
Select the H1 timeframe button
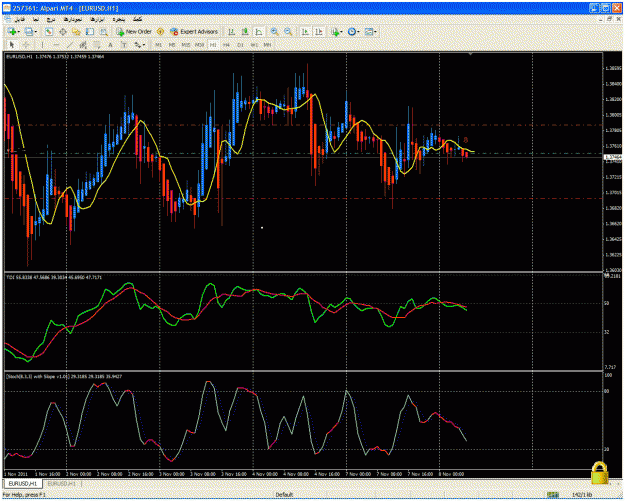tap(213, 45)
